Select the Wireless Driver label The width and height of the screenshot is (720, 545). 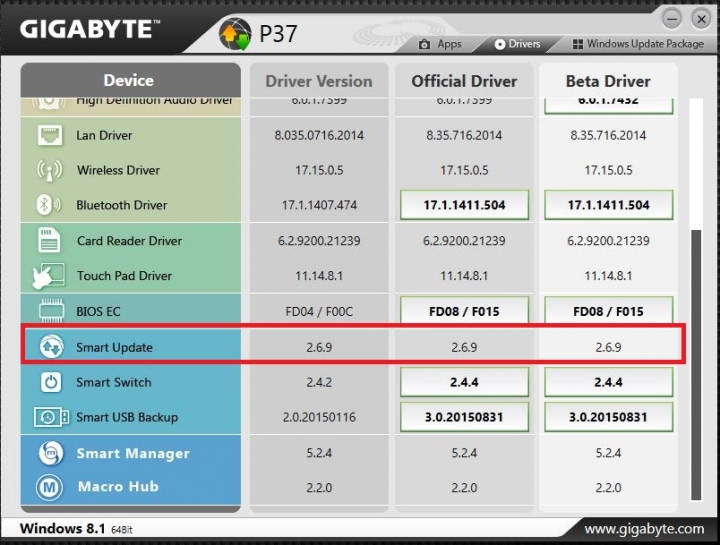[118, 170]
